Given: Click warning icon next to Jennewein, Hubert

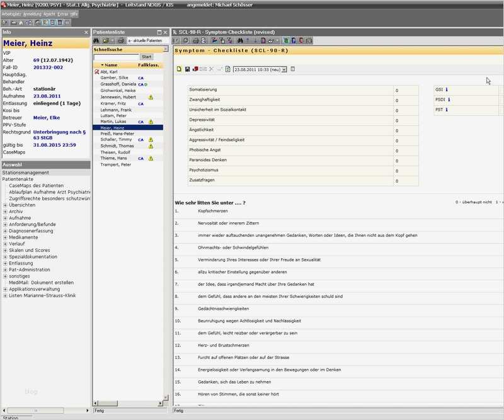Looking at the screenshot, I should coord(151,97).
